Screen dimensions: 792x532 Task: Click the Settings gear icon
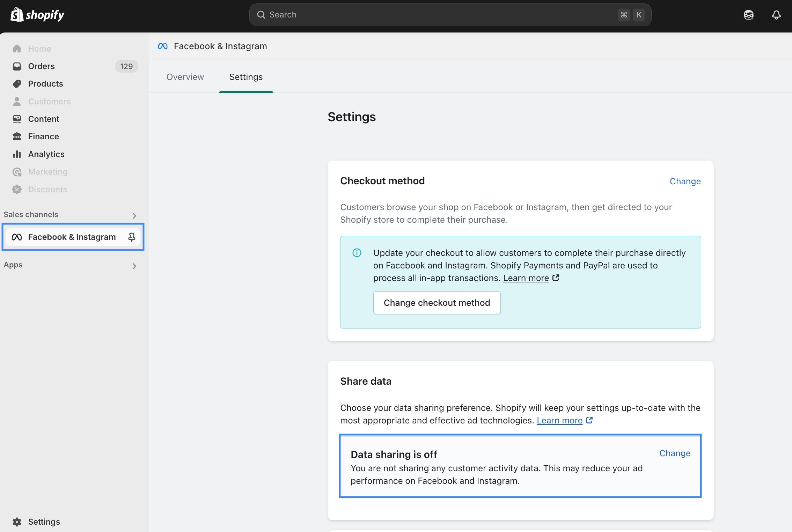pos(17,522)
